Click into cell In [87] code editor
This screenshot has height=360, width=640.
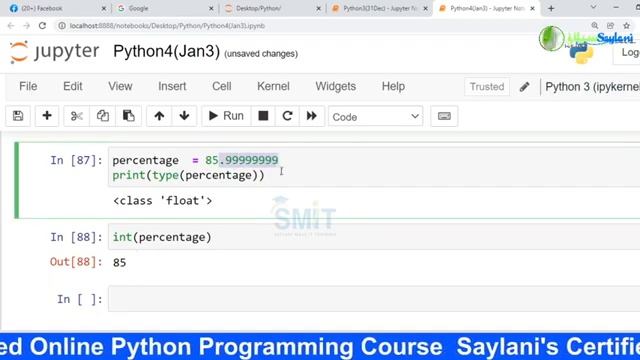tap(373, 168)
